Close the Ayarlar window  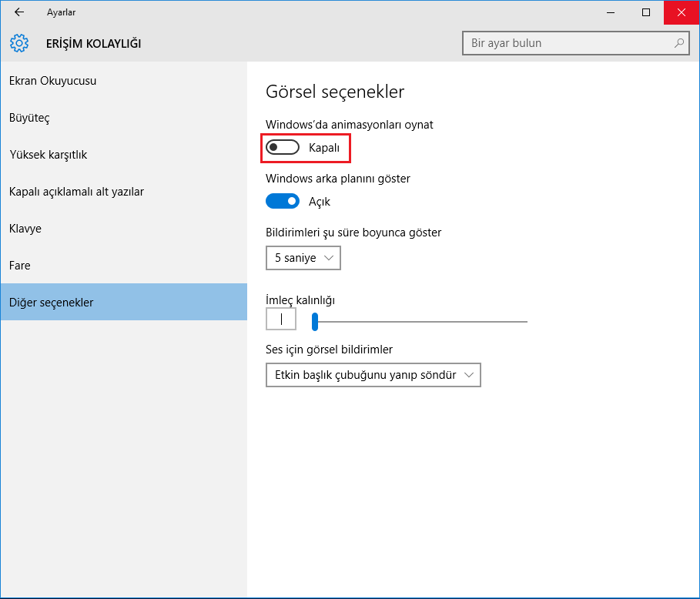tap(682, 12)
